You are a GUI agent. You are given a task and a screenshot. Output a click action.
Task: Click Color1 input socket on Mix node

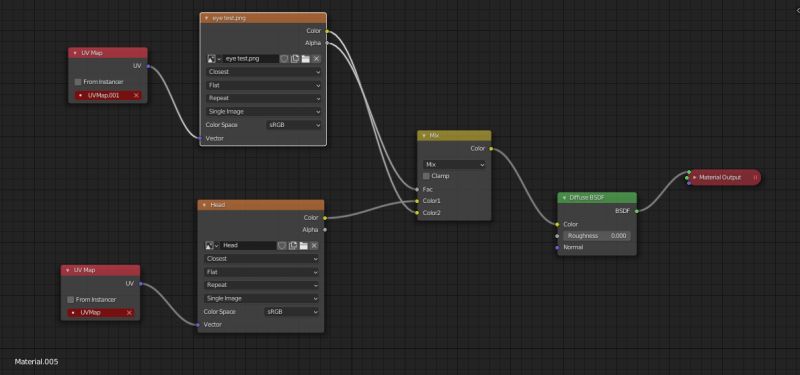[x=417, y=201]
